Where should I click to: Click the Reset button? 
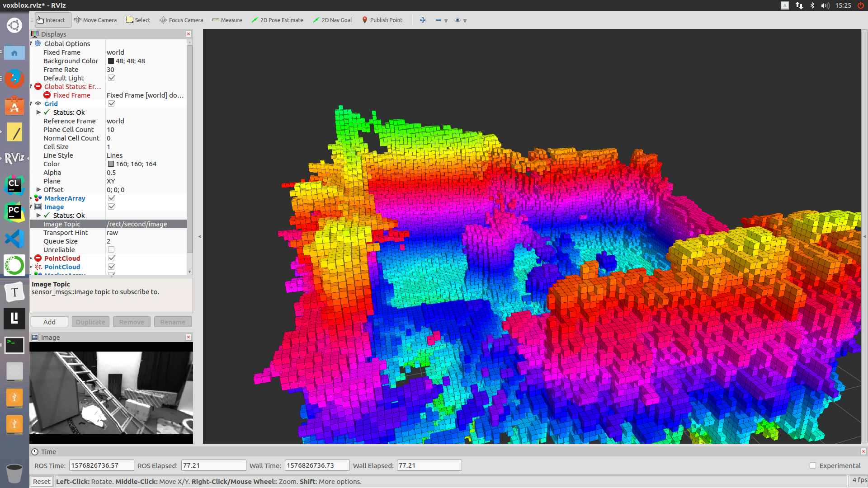[42, 482]
